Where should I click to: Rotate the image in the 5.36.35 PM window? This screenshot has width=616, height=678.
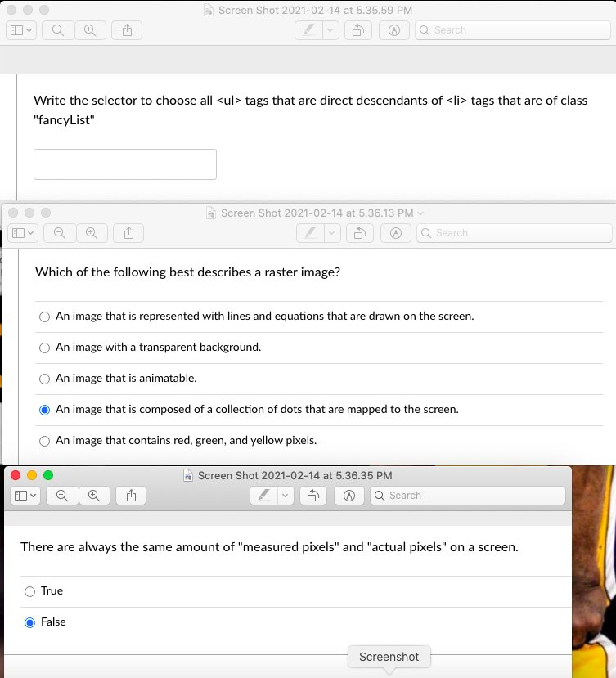tap(313, 496)
